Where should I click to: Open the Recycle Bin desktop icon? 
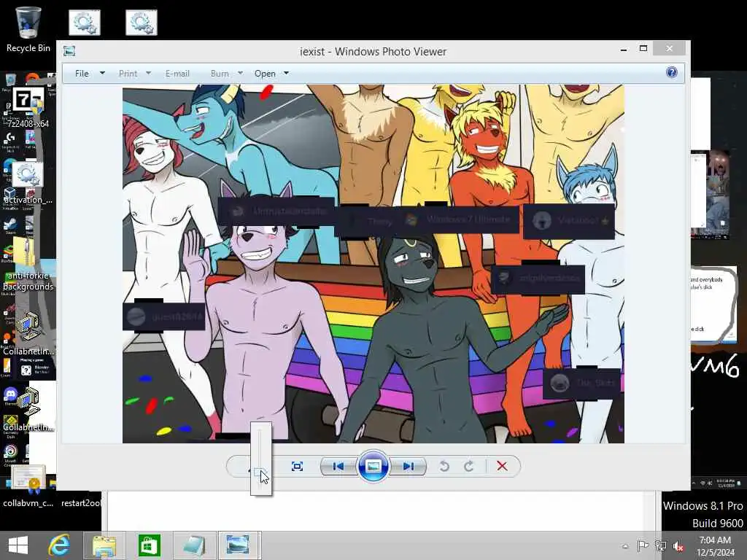point(28,29)
